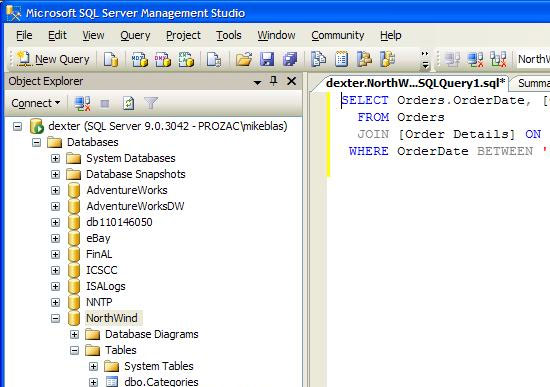The width and height of the screenshot is (550, 387).
Task: Open the Tools menu
Action: (229, 35)
